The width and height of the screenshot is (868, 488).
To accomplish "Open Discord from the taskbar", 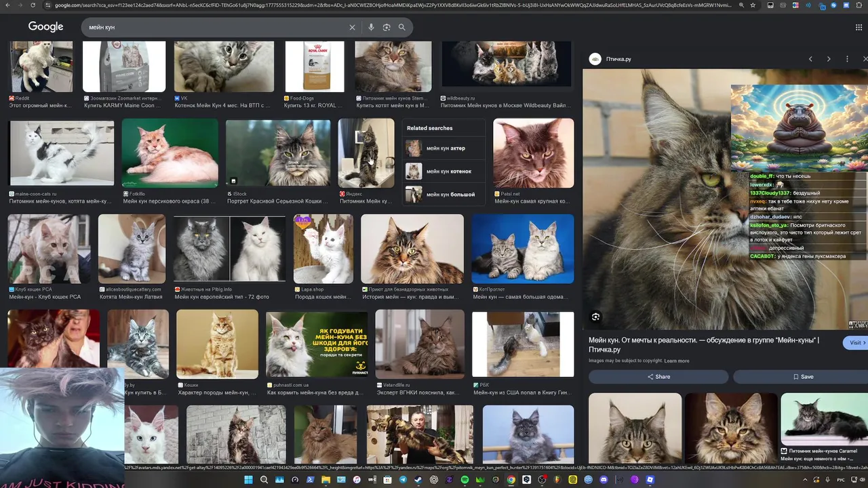I will (604, 480).
